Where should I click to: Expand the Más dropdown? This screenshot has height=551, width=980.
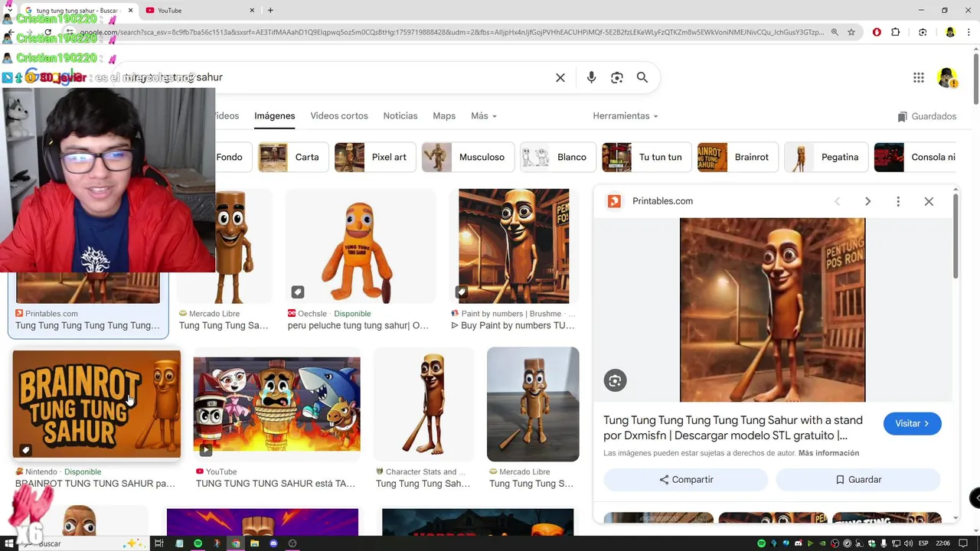484,116
